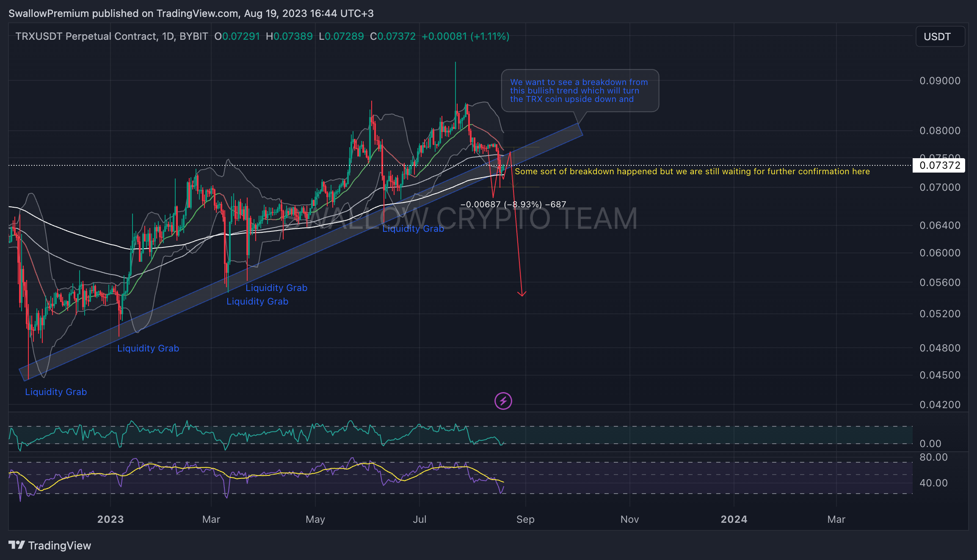The width and height of the screenshot is (977, 560).
Task: Click the TradingView logo
Action: (50, 546)
